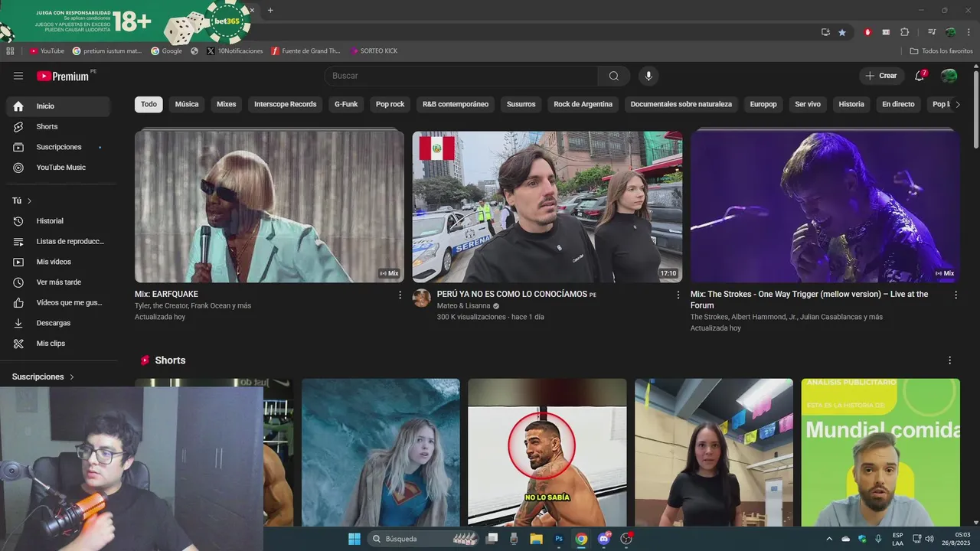This screenshot has height=551, width=980.
Task: Open the Windows Start menu
Action: (354, 539)
